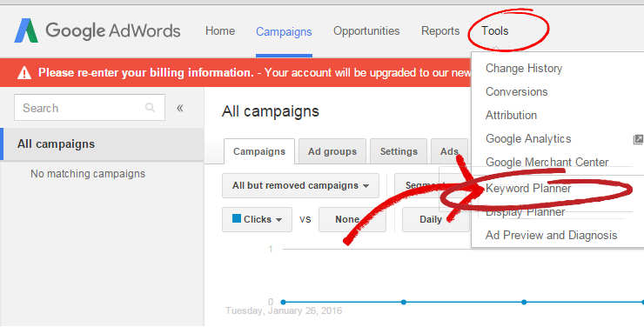Select Ad Preview and Diagnosis
644x327 pixels.
click(551, 235)
